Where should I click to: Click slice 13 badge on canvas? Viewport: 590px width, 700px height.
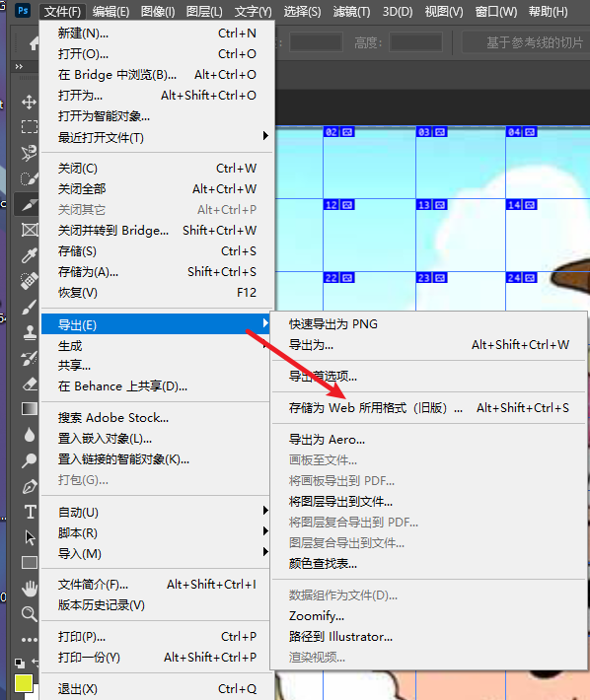click(x=431, y=205)
